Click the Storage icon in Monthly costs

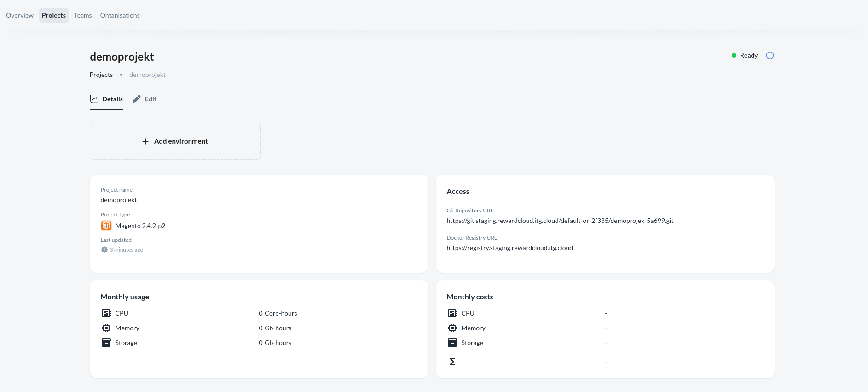(x=452, y=343)
